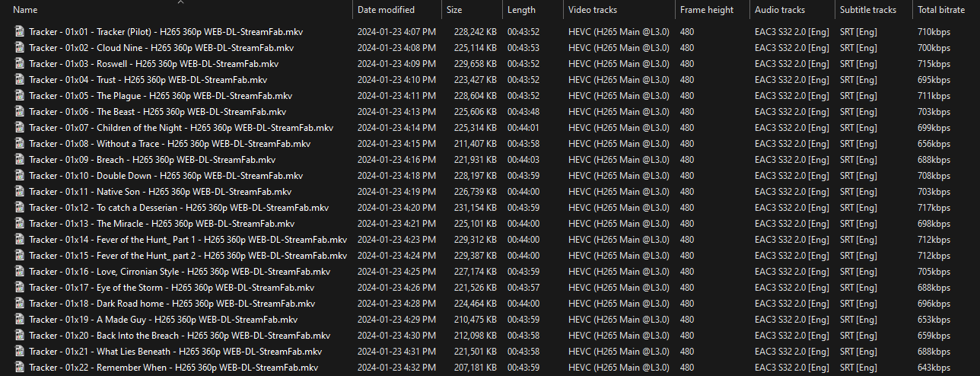Click the file icon of Tracker 01x01 Pilot

pyautogui.click(x=20, y=32)
